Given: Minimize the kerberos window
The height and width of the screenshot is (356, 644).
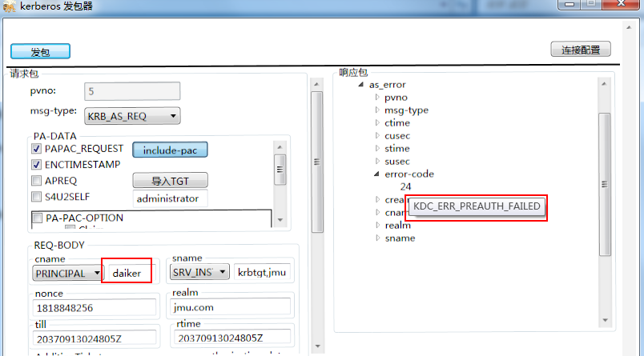Looking at the screenshot, I should click(570, 4).
